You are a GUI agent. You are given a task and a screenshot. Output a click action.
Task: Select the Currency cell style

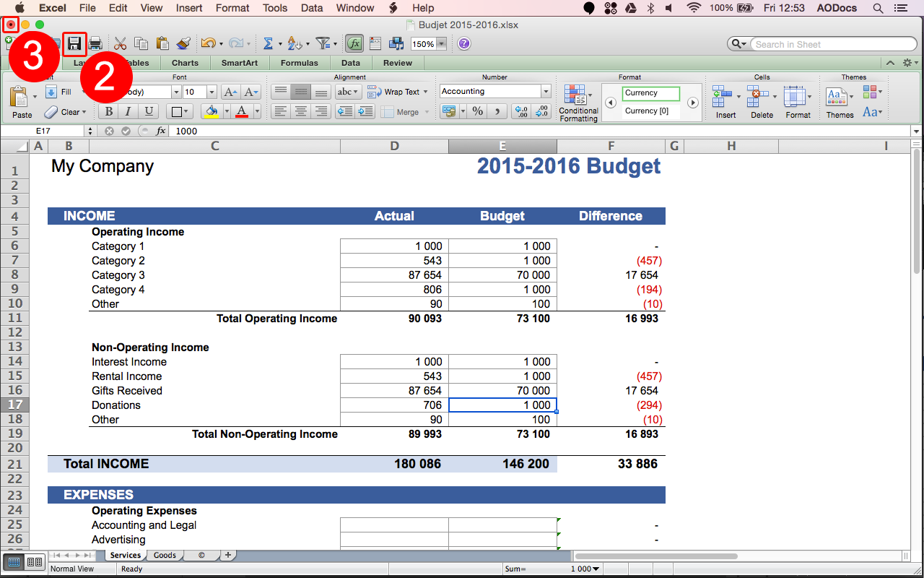point(651,93)
